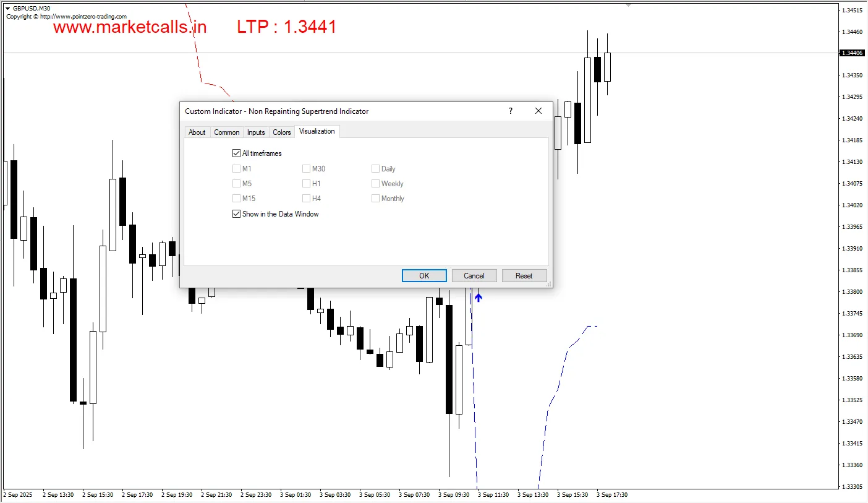Toggle the Weekly timeframe checkbox

pyautogui.click(x=375, y=183)
